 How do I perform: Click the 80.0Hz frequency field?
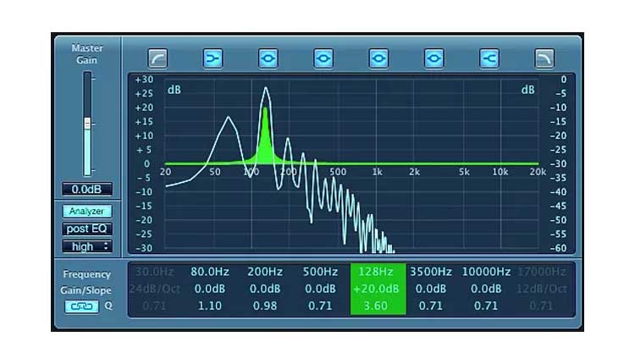[208, 273]
